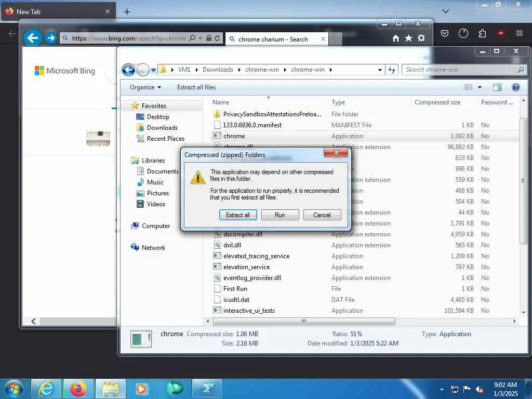Image resolution: width=532 pixels, height=399 pixels.
Task: Cancel the Compressed Folders dialog
Action: point(322,215)
